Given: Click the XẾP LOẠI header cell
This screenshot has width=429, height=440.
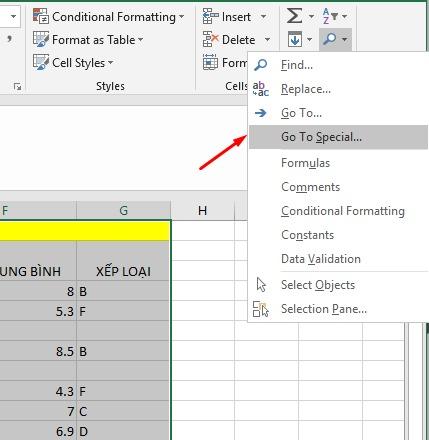Looking at the screenshot, I should 124,261.
